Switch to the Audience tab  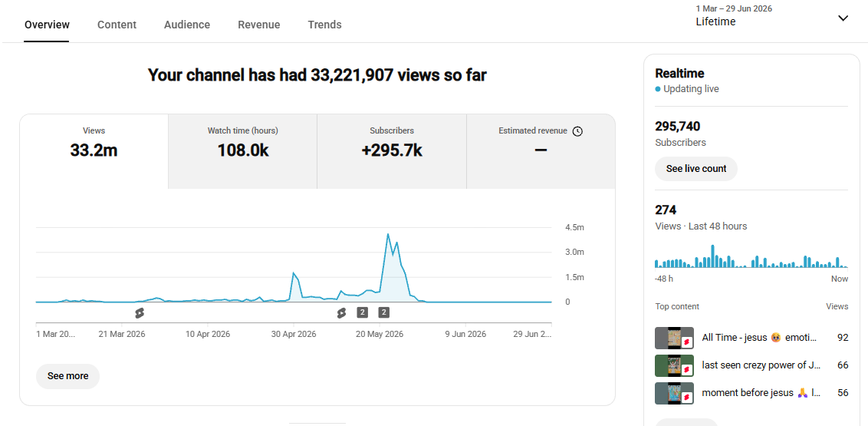tap(187, 25)
